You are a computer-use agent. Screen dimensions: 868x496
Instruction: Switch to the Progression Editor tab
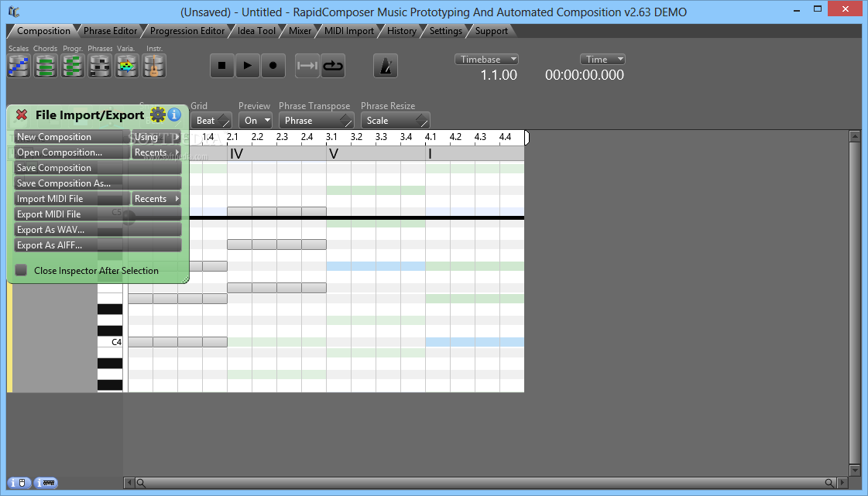[187, 31]
